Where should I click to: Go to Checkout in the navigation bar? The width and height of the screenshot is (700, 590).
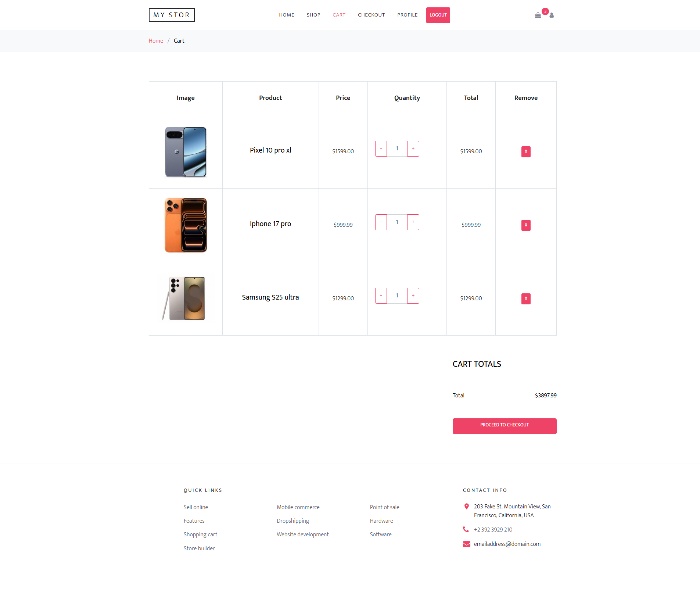click(x=371, y=15)
